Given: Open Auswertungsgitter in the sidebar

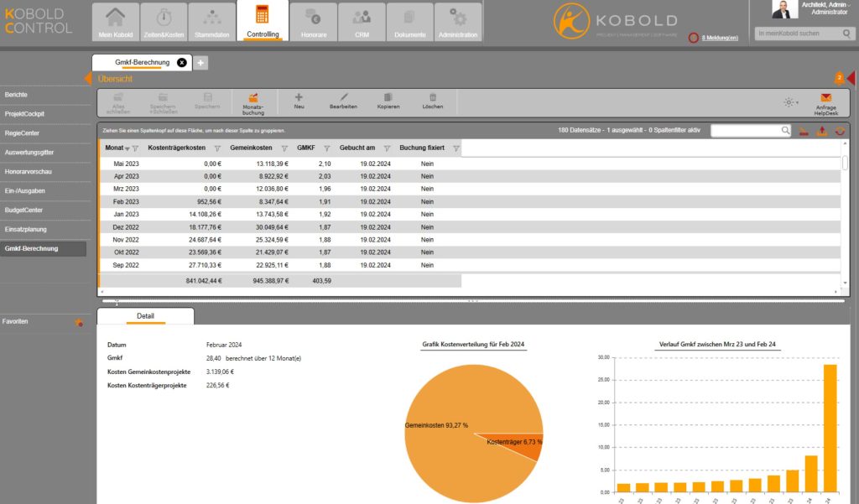Looking at the screenshot, I should [29, 153].
